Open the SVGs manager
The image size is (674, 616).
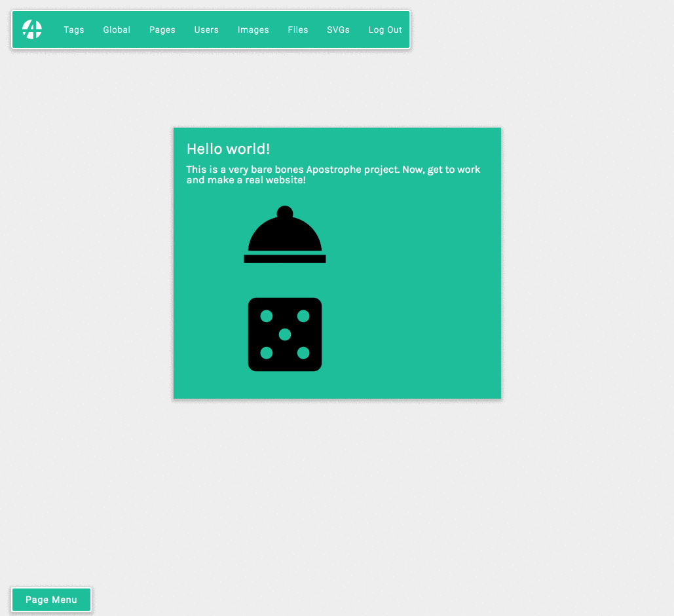[338, 29]
